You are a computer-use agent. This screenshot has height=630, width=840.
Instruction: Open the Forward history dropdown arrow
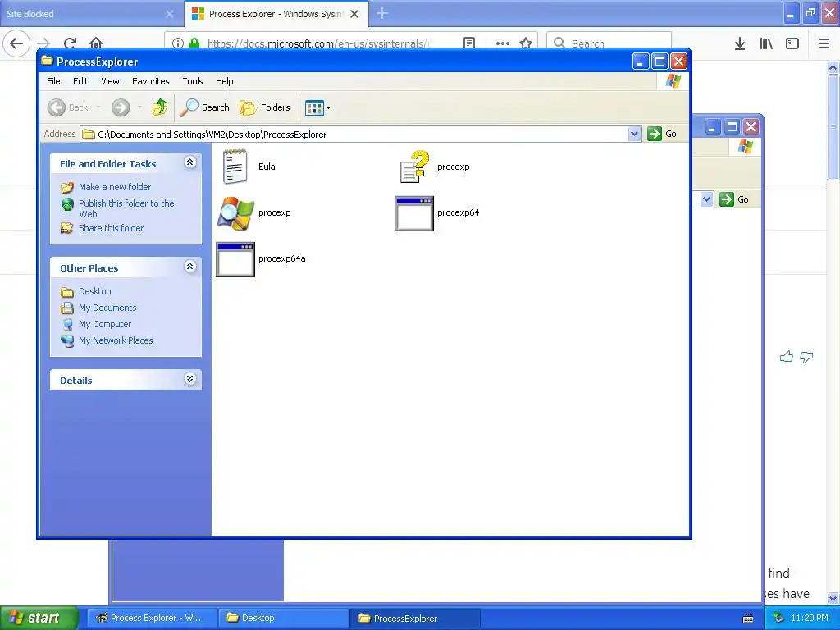click(139, 107)
